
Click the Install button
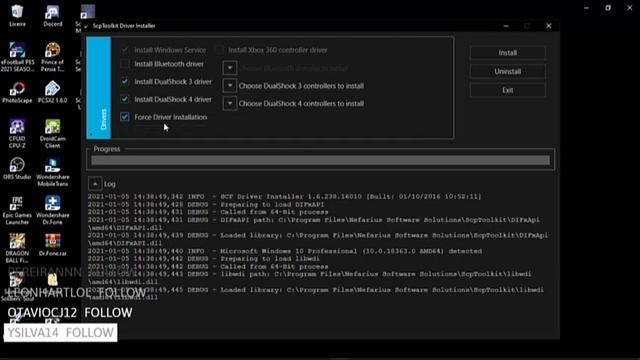tap(507, 53)
